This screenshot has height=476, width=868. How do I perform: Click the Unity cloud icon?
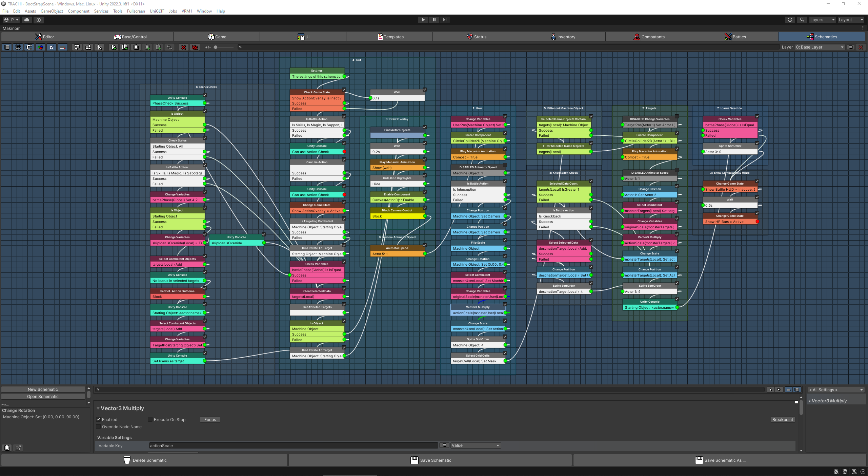click(x=27, y=20)
